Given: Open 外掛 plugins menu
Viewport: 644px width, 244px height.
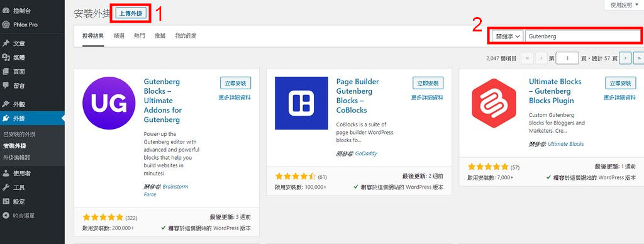Looking at the screenshot, I should (32, 118).
